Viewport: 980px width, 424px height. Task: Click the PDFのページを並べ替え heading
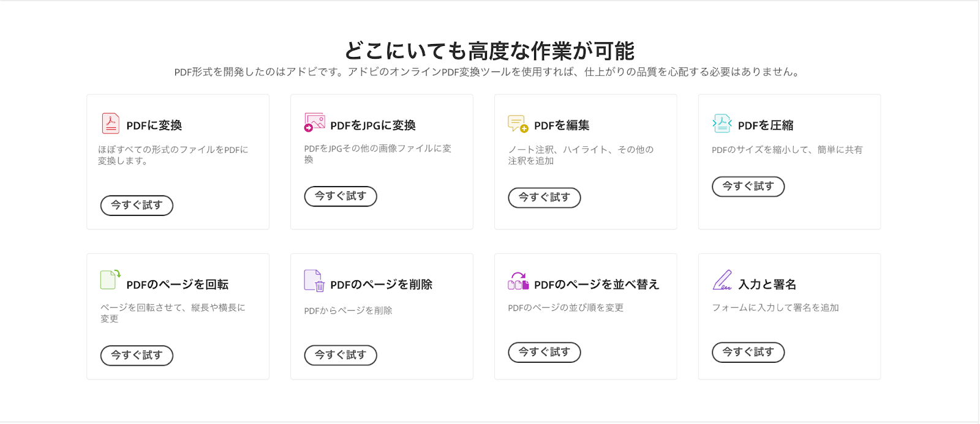click(x=597, y=285)
